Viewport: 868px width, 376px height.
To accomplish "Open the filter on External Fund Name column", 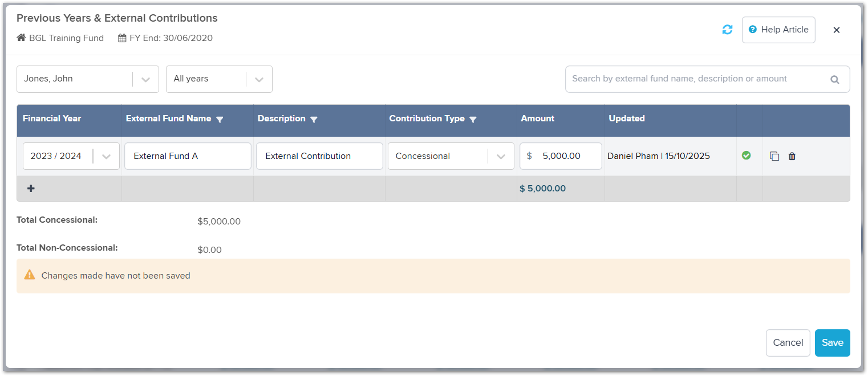I will (220, 119).
